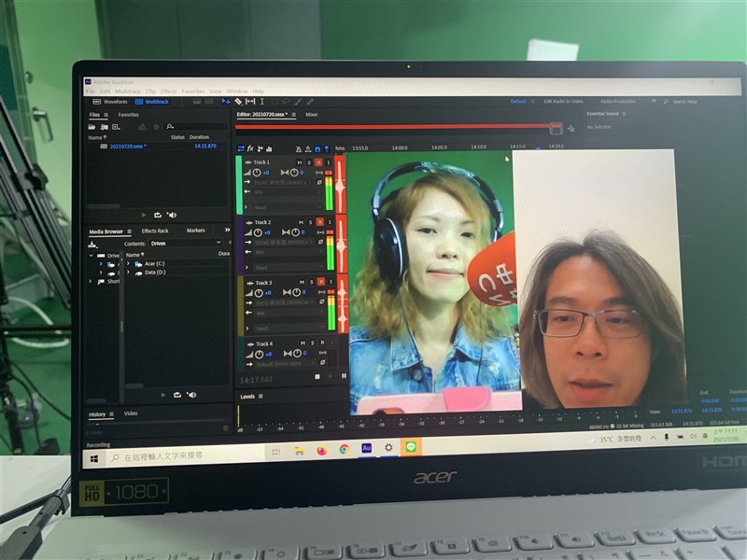The image size is (747, 560).
Task: Arm Track 4 for recording
Action: pyautogui.click(x=322, y=343)
